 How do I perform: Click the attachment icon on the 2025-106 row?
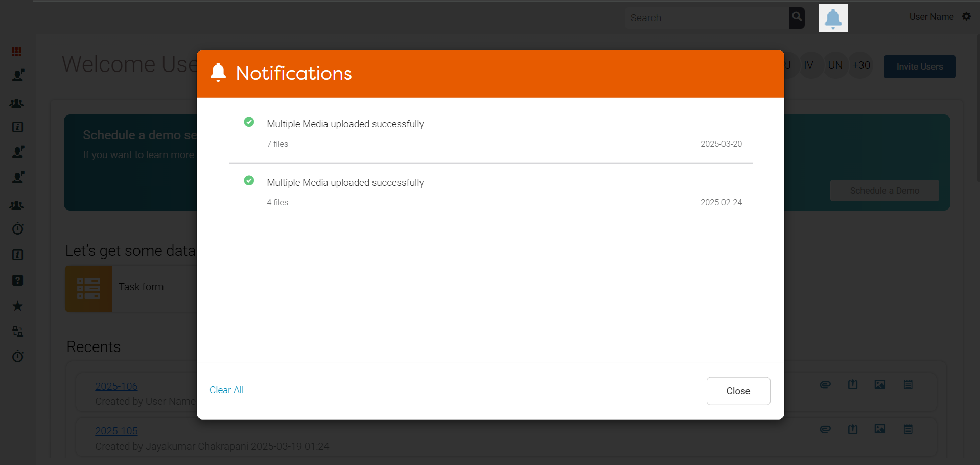pos(825,385)
